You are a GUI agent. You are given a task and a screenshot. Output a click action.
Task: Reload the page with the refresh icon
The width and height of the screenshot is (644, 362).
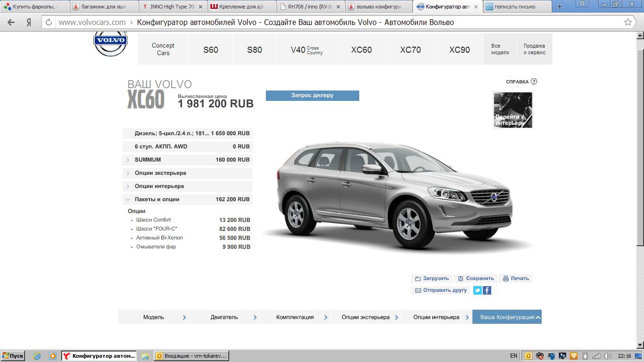[x=49, y=22]
